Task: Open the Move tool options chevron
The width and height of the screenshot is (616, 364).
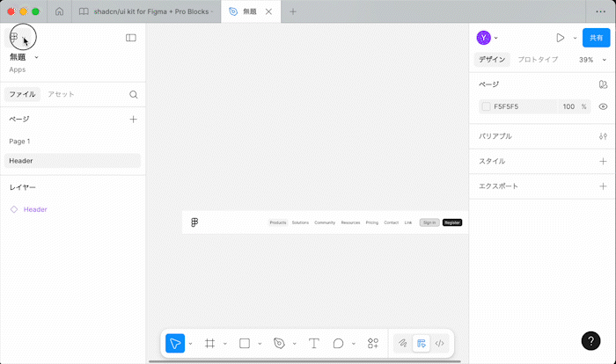Action: (x=191, y=344)
